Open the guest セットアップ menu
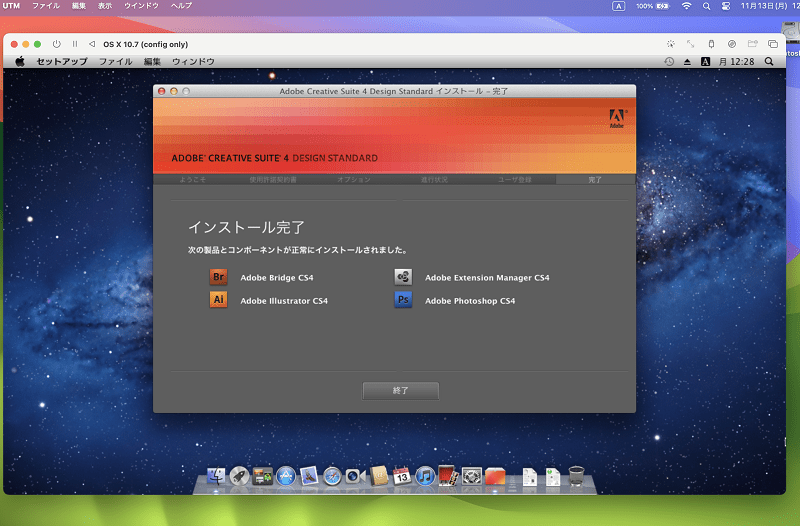 click(x=62, y=61)
